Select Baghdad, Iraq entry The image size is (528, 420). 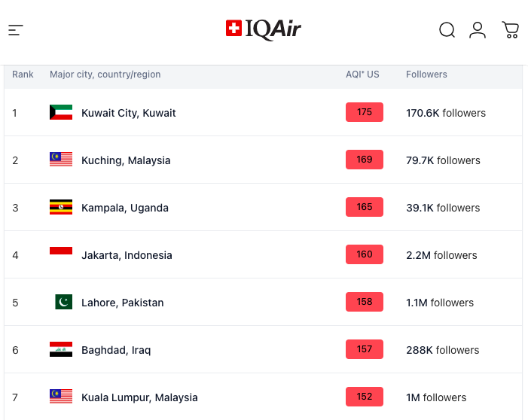116,350
